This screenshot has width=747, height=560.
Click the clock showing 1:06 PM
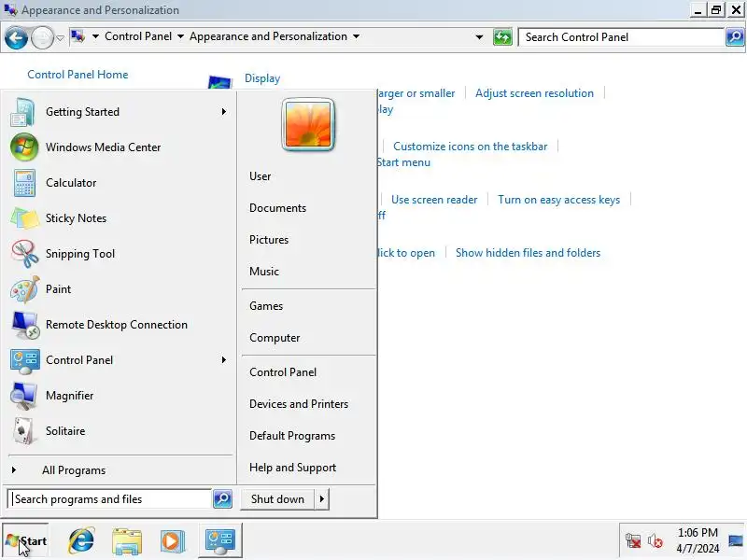point(698,532)
